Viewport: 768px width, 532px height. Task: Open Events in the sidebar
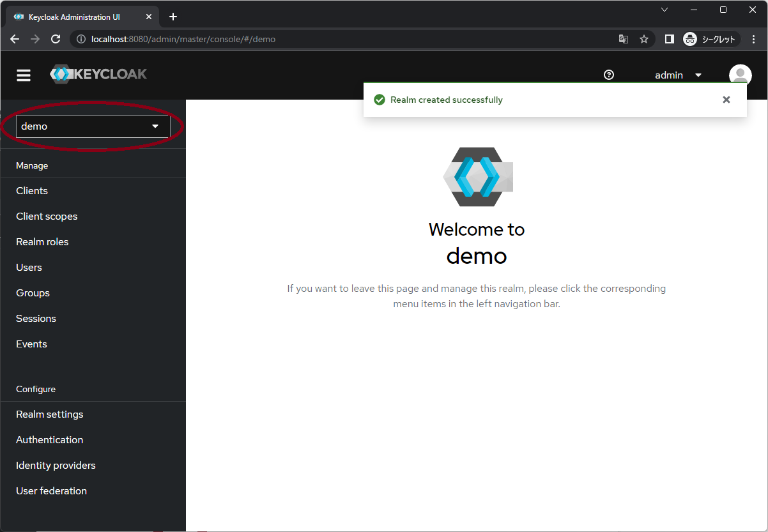(x=31, y=344)
